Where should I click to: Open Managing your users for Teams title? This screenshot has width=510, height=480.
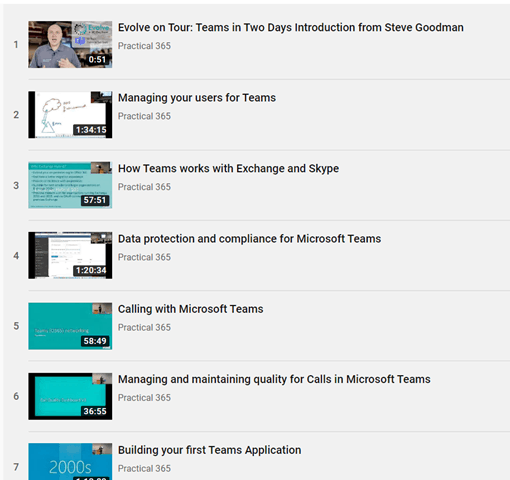(197, 98)
